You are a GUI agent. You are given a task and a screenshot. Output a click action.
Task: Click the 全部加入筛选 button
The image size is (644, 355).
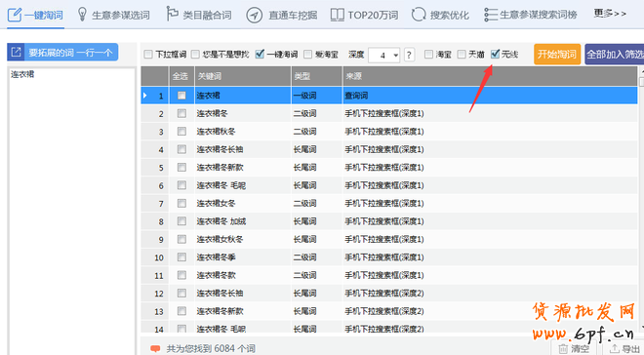(615, 55)
